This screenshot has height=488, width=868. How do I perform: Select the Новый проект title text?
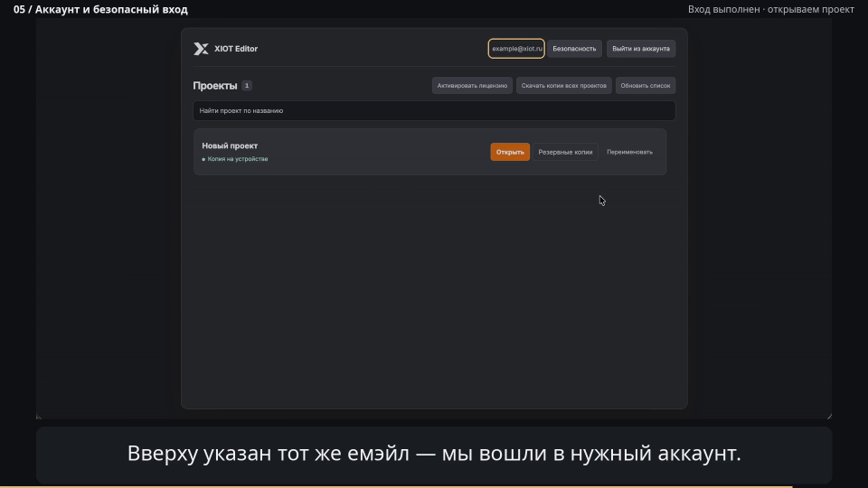pyautogui.click(x=230, y=146)
